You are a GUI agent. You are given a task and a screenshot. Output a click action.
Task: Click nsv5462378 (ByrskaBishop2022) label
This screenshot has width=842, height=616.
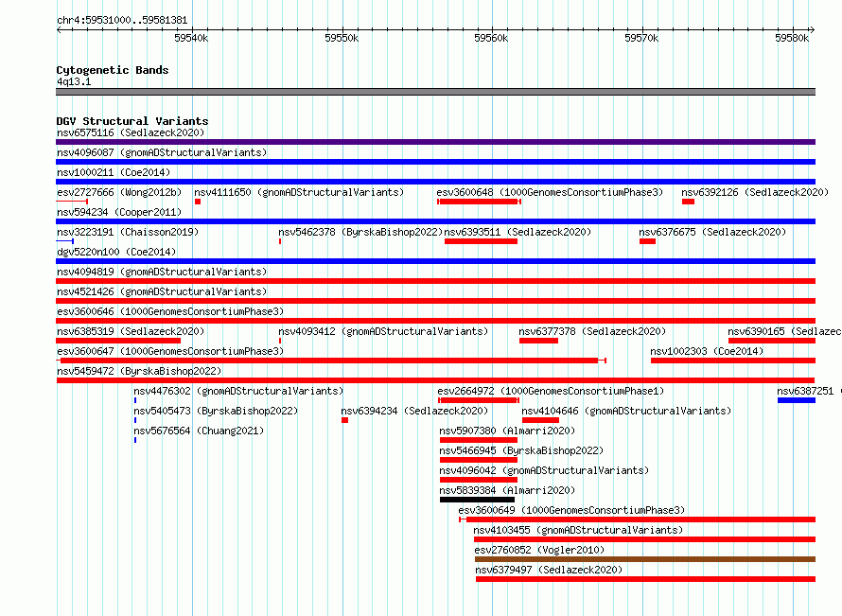[x=360, y=232]
